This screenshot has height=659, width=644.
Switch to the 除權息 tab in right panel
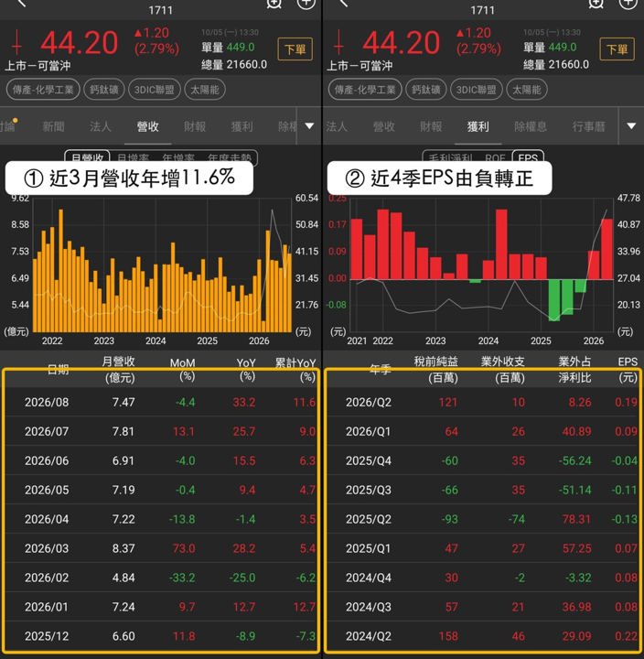(531, 126)
